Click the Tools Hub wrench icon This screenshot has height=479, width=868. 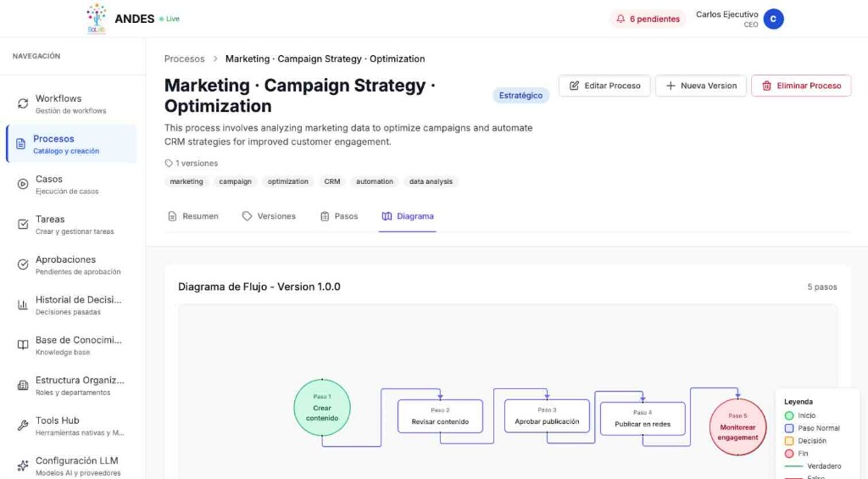pos(23,426)
